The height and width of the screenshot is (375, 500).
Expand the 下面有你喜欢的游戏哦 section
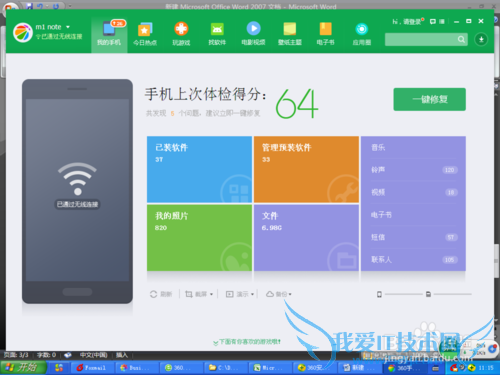(247, 342)
